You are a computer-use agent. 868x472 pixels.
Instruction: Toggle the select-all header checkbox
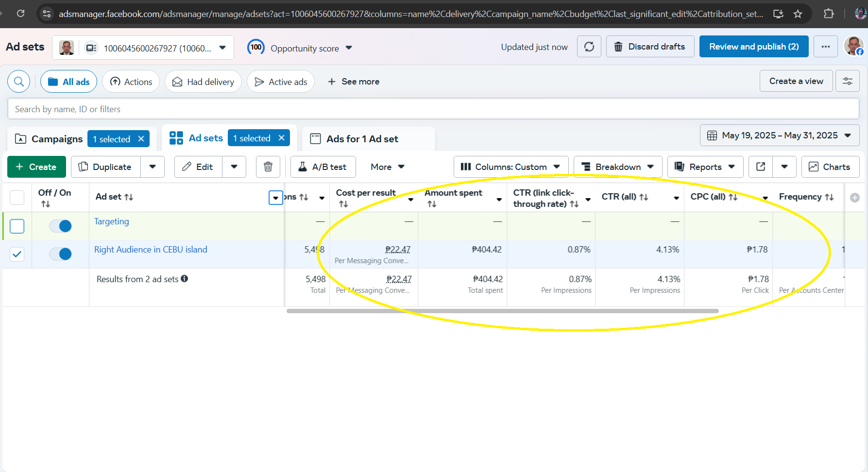(x=17, y=197)
